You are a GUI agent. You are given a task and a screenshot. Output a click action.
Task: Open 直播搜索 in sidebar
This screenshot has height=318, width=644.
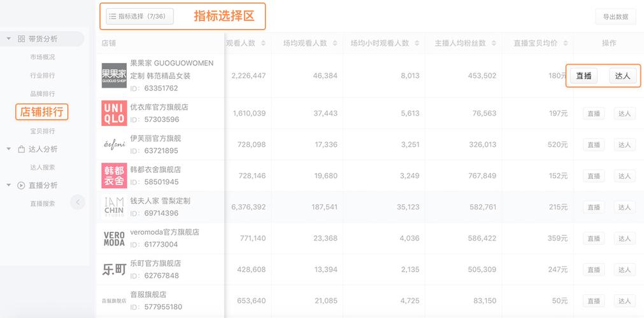click(42, 204)
